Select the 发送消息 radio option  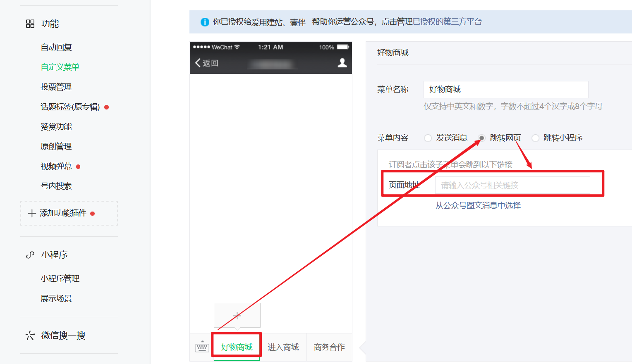(428, 138)
